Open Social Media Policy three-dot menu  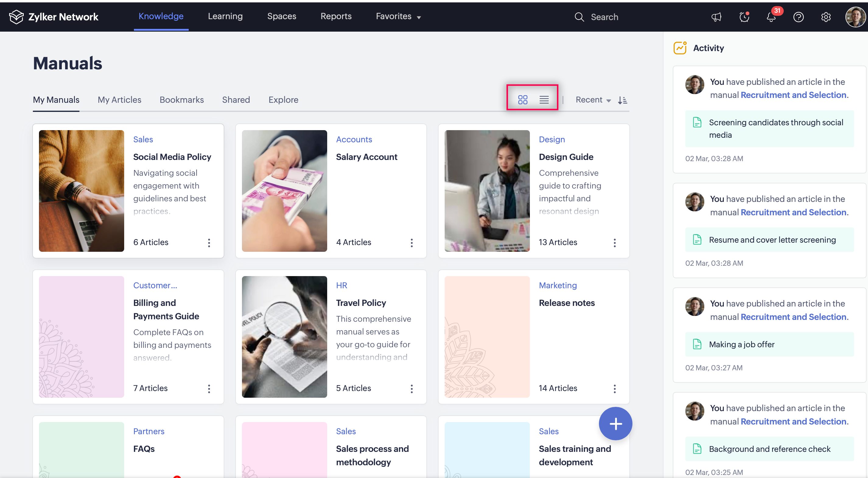(209, 243)
